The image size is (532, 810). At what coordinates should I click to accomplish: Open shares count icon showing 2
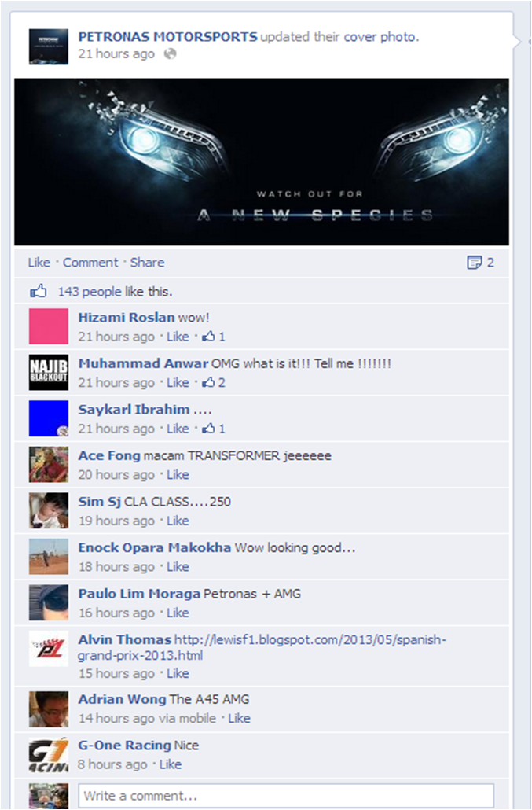coord(480,263)
